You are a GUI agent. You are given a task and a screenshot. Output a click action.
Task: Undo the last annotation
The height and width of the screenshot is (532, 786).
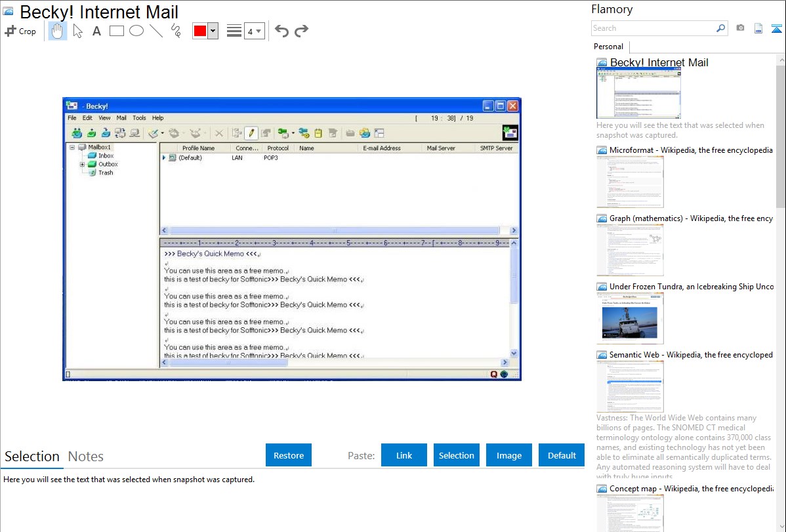click(281, 31)
